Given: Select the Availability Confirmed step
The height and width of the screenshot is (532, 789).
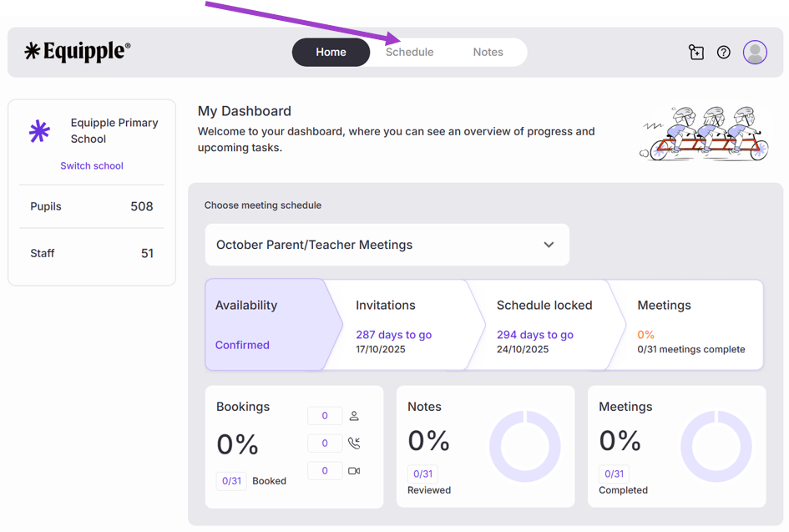Looking at the screenshot, I should [266, 325].
